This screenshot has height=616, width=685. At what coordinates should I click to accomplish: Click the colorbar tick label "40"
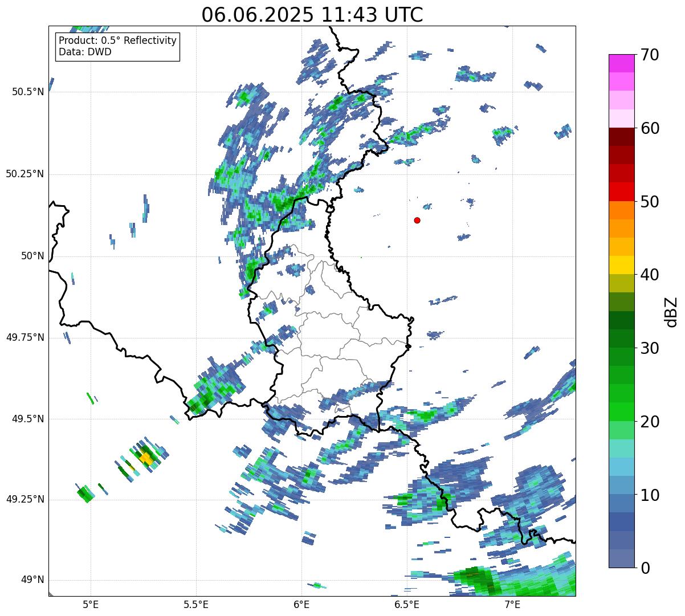pos(649,275)
